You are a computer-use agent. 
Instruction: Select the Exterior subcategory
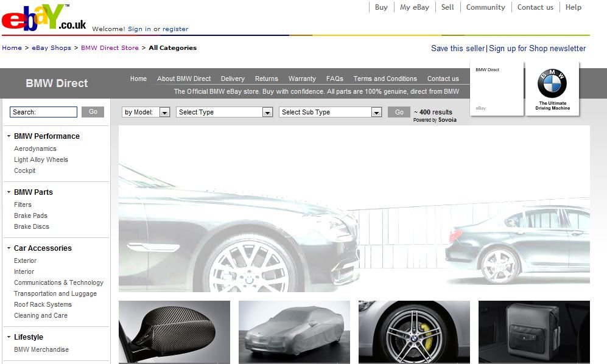(x=25, y=261)
